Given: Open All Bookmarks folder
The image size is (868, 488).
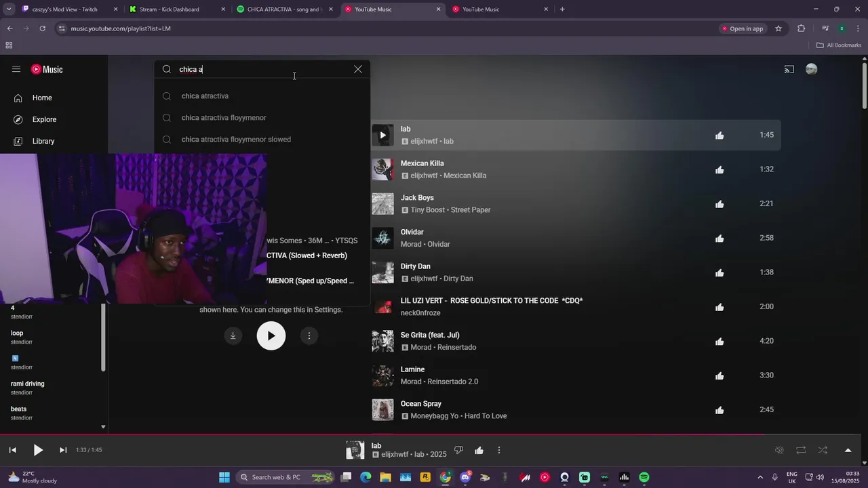Looking at the screenshot, I should click(x=839, y=45).
